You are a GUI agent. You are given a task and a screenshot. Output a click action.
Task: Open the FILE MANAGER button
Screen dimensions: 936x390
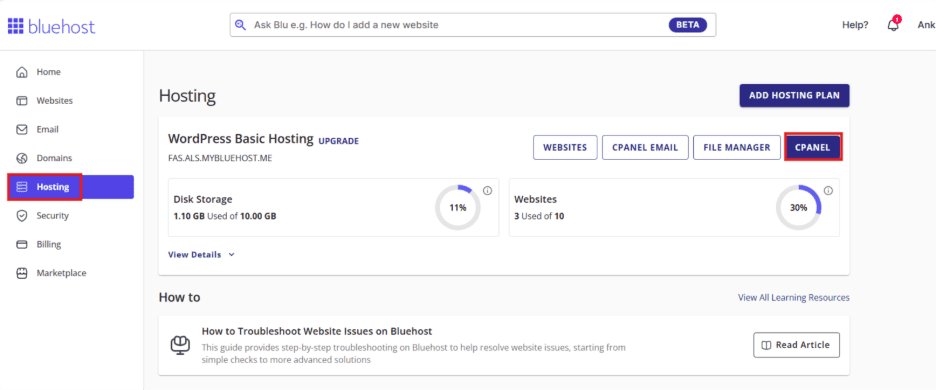point(737,148)
